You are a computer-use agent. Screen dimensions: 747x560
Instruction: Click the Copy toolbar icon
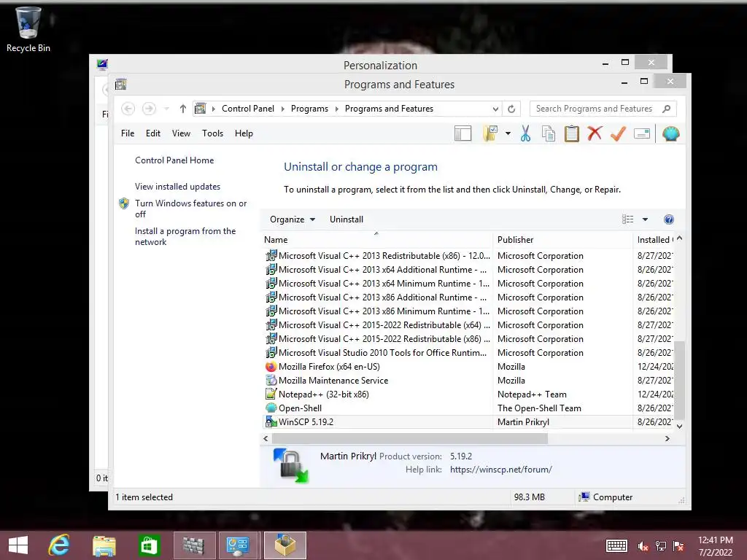[x=549, y=134]
